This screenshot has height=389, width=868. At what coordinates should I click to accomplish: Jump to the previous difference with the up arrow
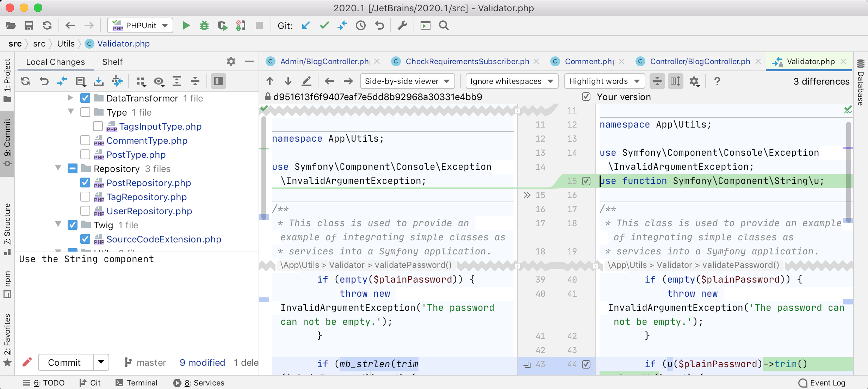(x=270, y=81)
